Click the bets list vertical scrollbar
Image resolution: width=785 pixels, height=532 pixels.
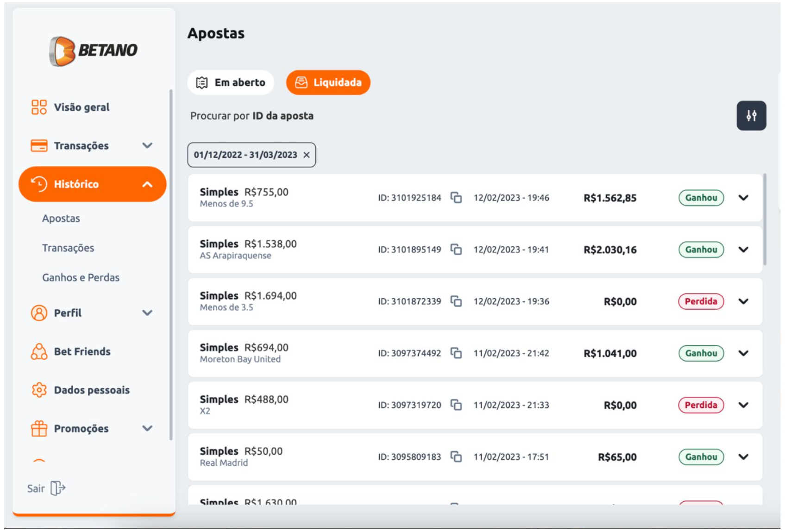pyautogui.click(x=765, y=219)
